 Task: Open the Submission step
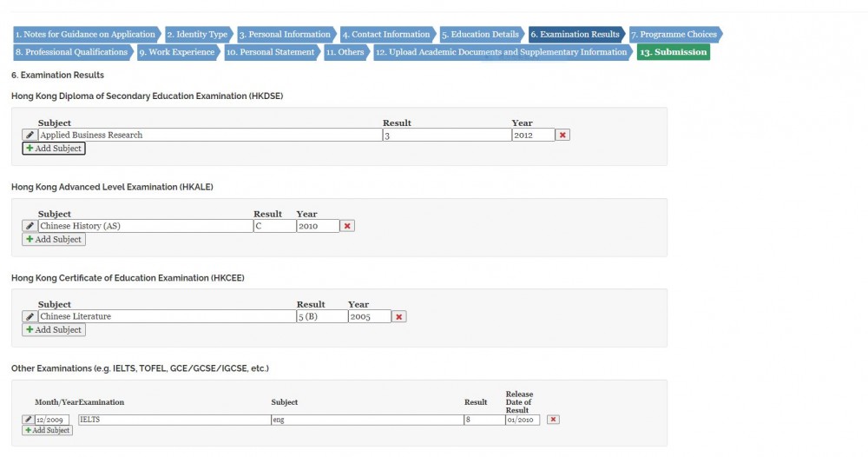pyautogui.click(x=673, y=52)
